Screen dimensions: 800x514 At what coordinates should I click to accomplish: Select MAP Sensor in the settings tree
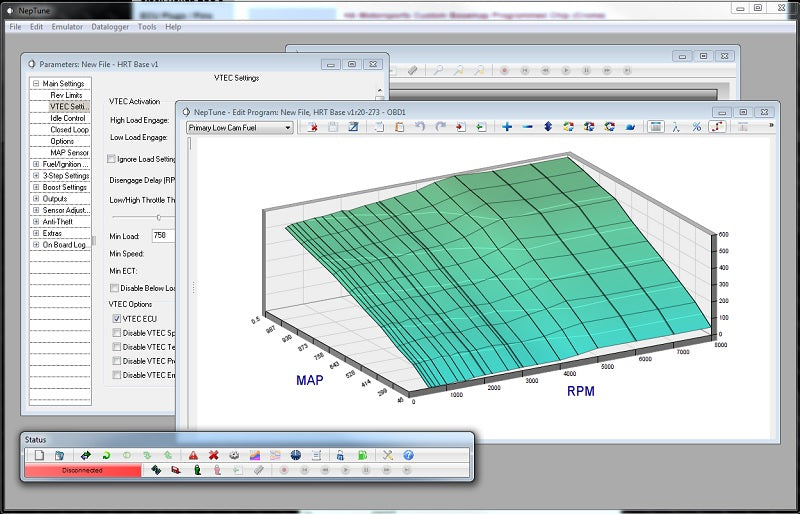click(69, 153)
